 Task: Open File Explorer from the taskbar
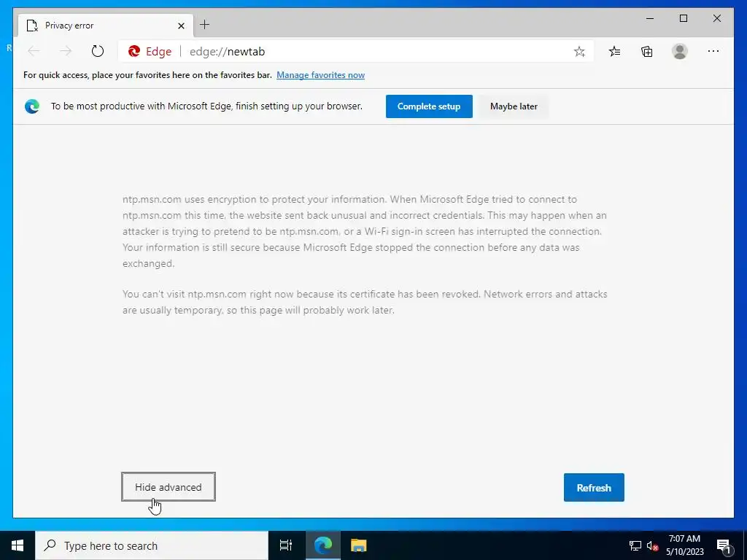(x=358, y=545)
